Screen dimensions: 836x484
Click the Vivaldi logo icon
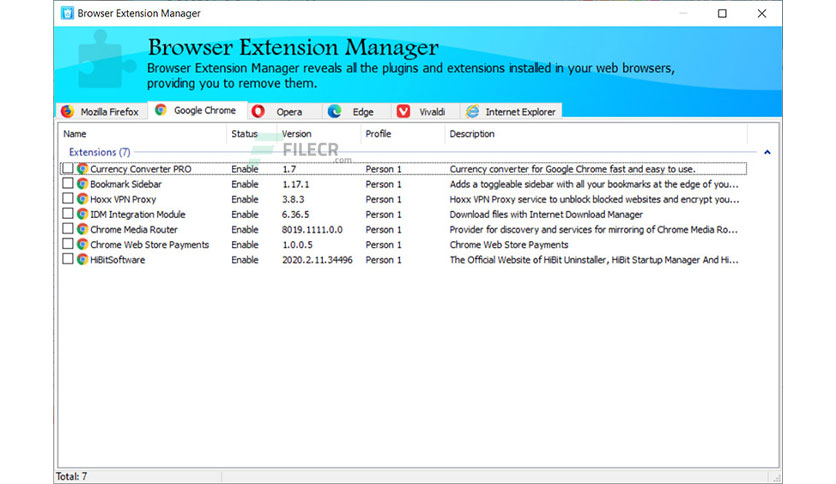pos(404,111)
